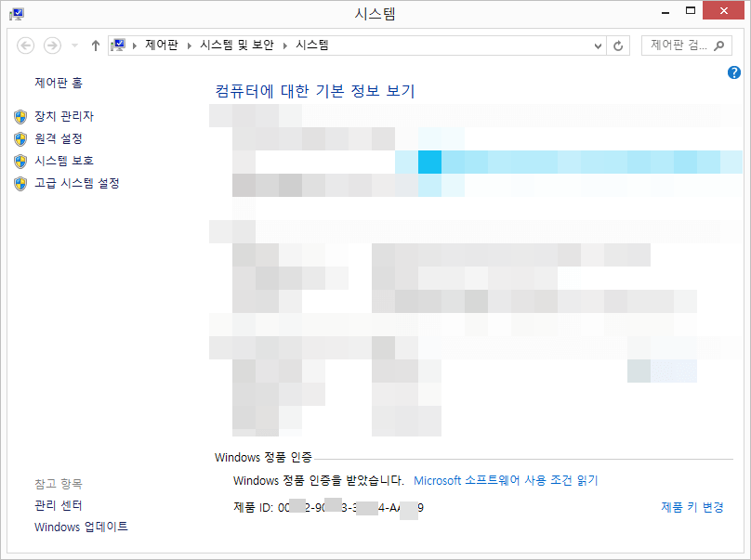Click shield icon beside 장치 관리자
Viewport: 751px width, 560px height.
pyautogui.click(x=20, y=116)
